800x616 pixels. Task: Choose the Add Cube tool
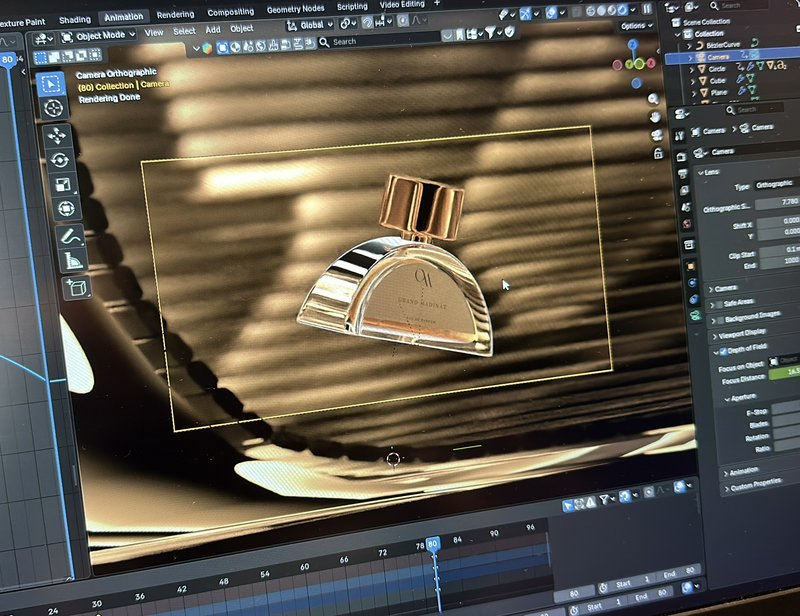tap(77, 288)
